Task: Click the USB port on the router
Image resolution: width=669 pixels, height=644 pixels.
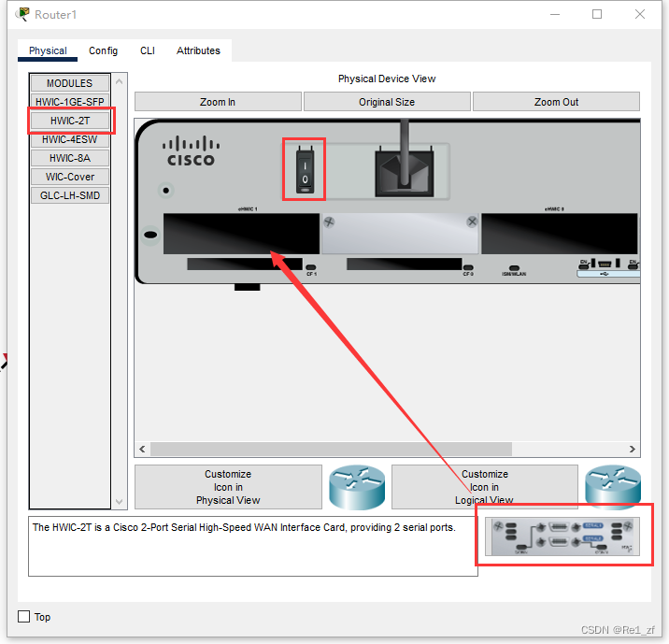Action: click(605, 265)
